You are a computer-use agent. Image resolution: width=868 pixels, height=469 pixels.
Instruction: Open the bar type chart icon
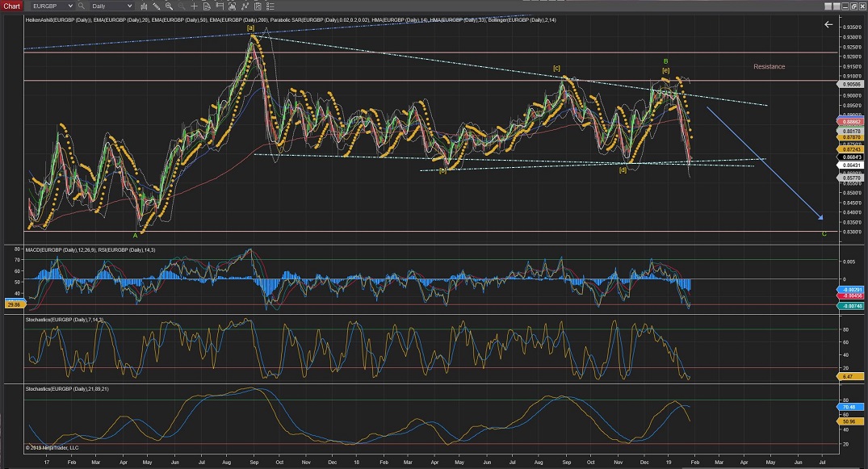144,6
